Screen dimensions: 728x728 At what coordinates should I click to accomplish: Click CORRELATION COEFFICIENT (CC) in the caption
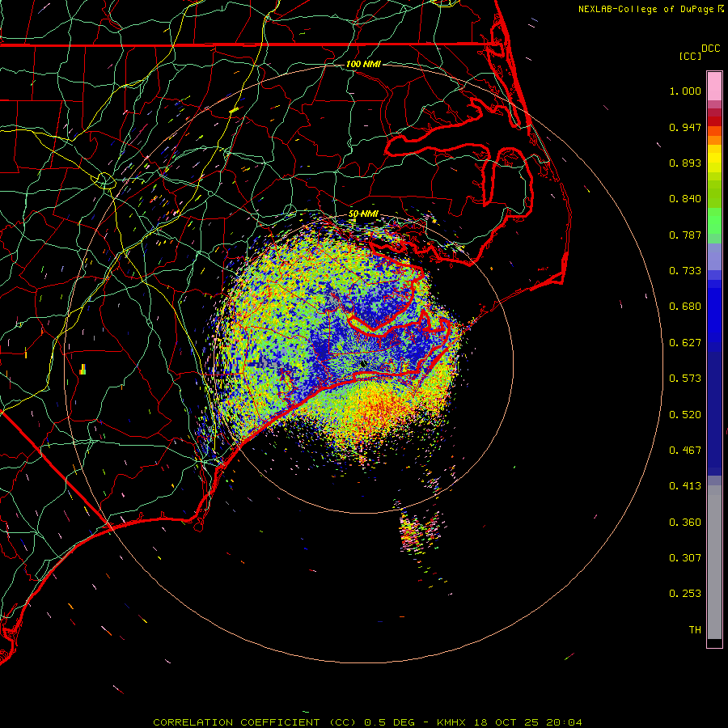[255, 722]
